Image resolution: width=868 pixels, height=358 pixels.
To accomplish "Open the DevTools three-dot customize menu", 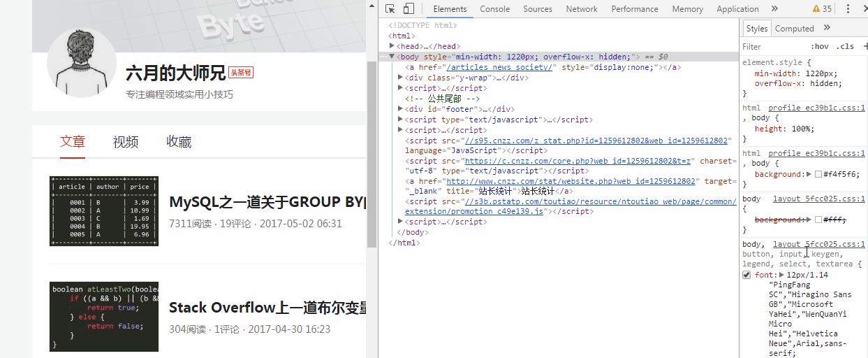I will click(x=848, y=9).
